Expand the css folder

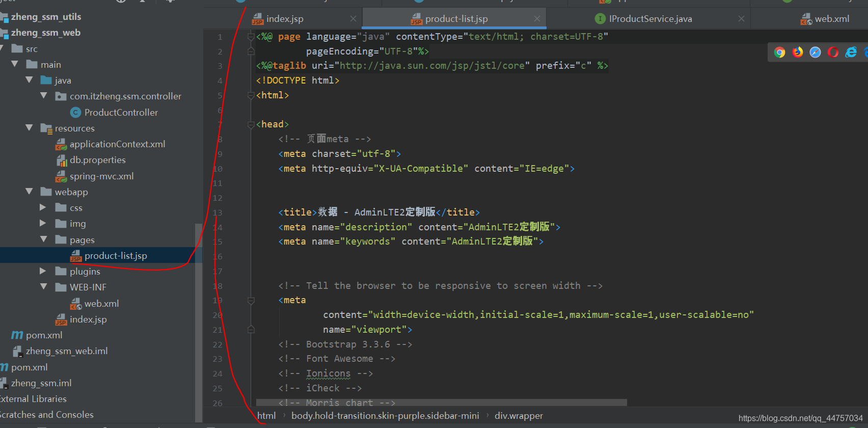(x=43, y=208)
